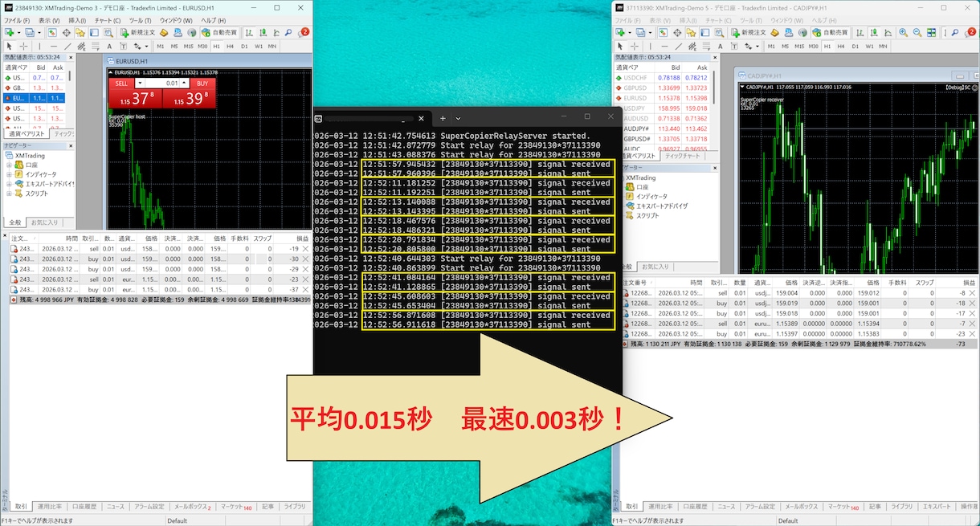The height and width of the screenshot is (526, 980).
Task: Click the equidistant channel tool in right terminal
Action: point(692,47)
